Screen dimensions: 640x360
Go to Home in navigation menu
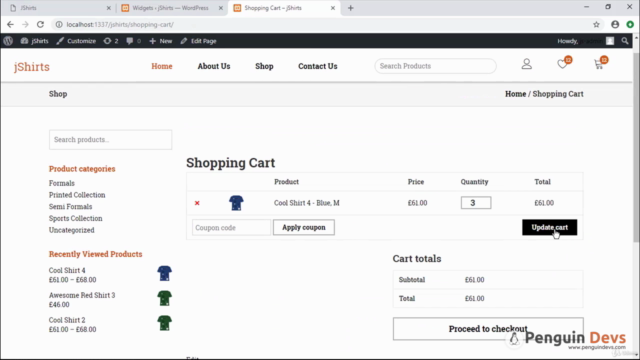(x=162, y=66)
